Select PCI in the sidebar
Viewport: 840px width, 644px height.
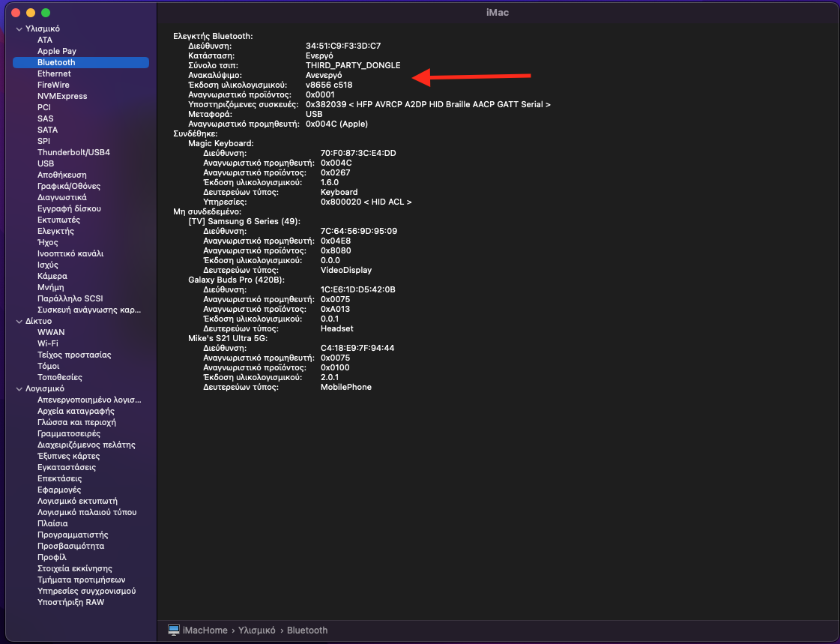(x=44, y=108)
